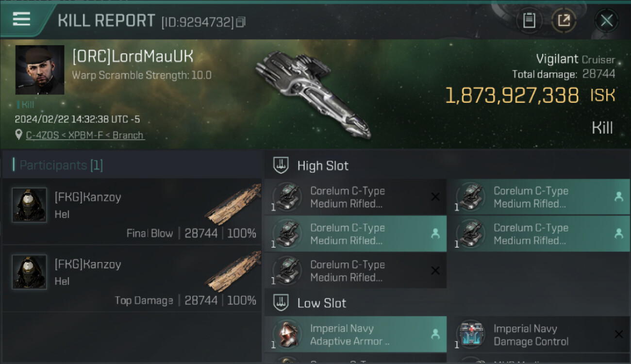Click the Imperial Navy Damage Control icon
This screenshot has height=364, width=631.
click(470, 334)
